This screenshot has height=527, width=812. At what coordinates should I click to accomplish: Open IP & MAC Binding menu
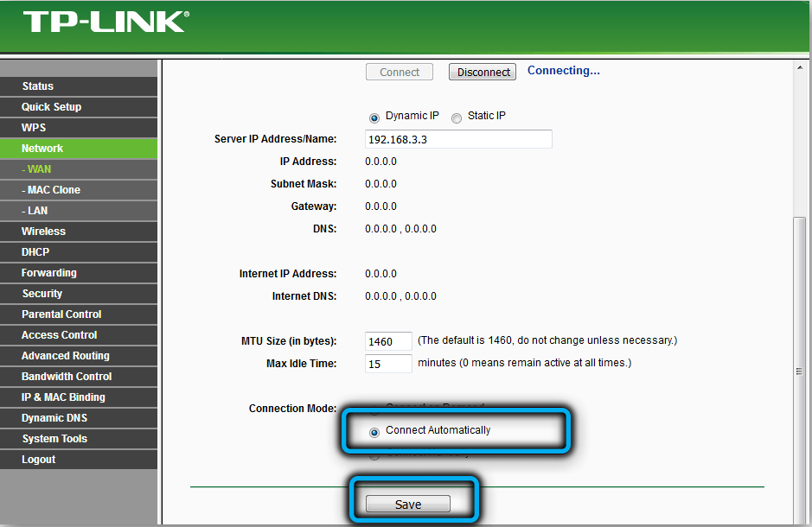[x=79, y=397]
